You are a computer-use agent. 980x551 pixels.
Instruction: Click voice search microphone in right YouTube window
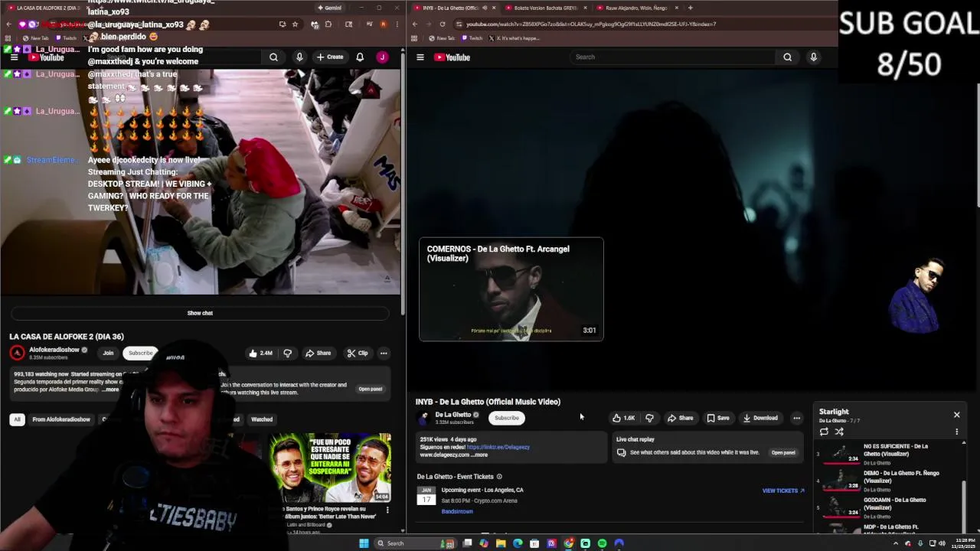coord(813,57)
